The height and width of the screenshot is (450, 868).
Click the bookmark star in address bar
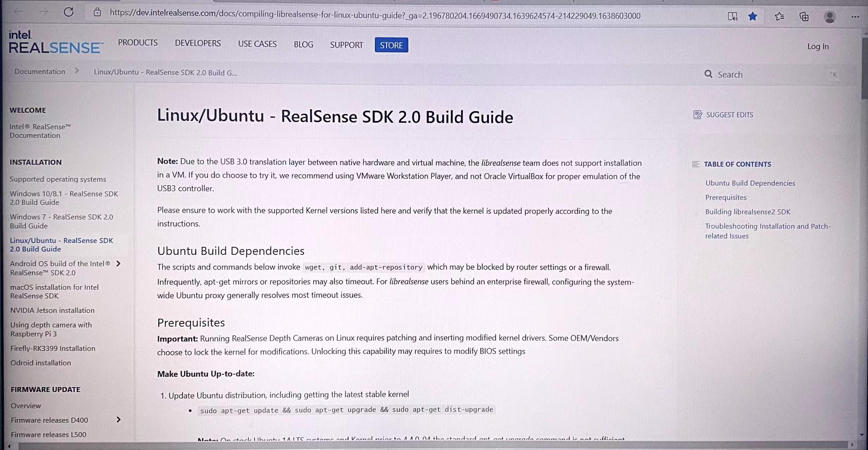(753, 16)
